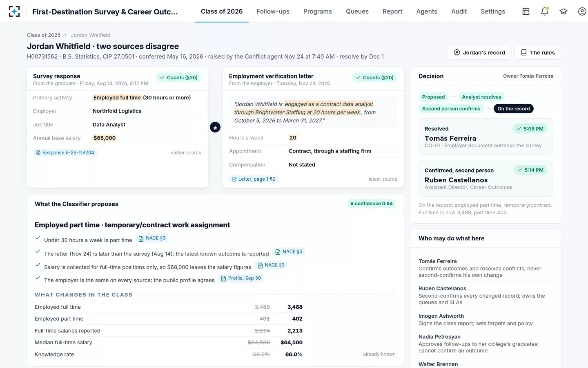Open the Programs tab
The width and height of the screenshot is (588, 368).
pyautogui.click(x=318, y=11)
